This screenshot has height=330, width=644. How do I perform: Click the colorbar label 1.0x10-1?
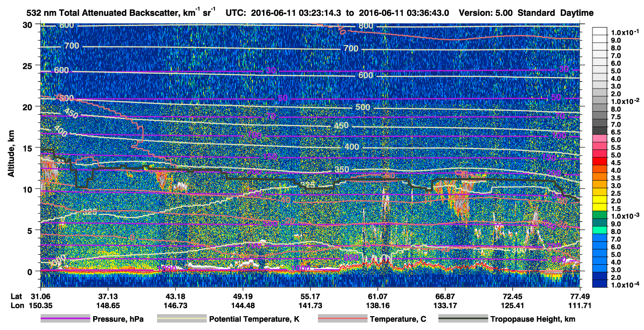[x=625, y=32]
